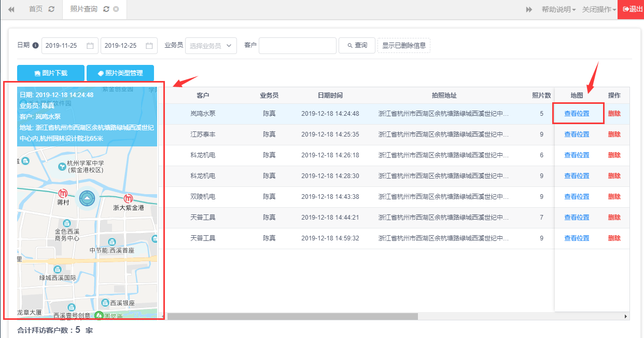
Task: Delete the 岚鸣水泵 record
Action: click(x=614, y=113)
